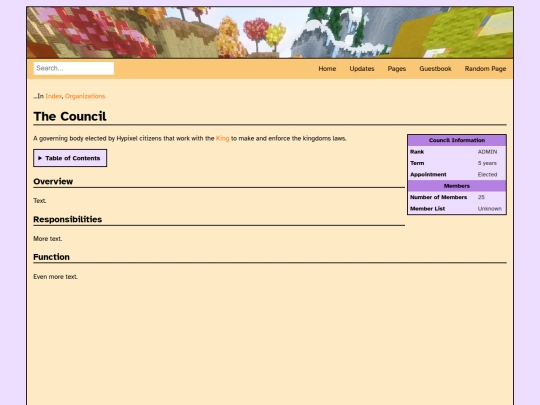Click the Rank label in infobox
This screenshot has width=540, height=405.
click(x=417, y=152)
